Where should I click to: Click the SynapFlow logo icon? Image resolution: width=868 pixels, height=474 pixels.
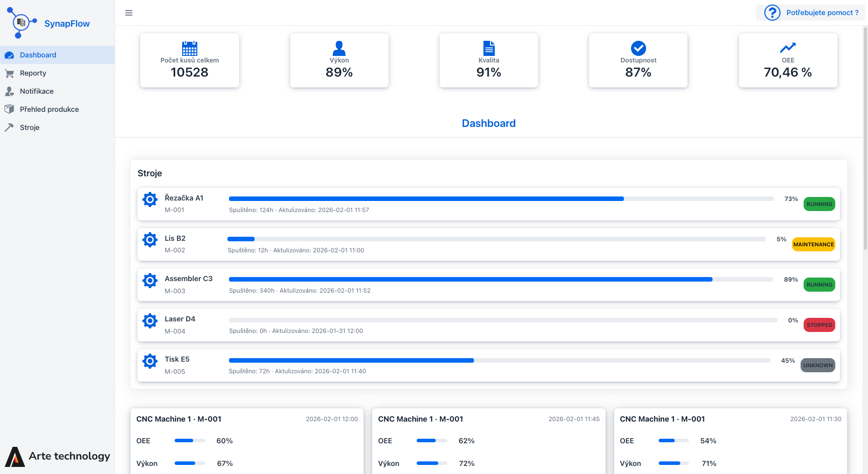click(x=21, y=23)
